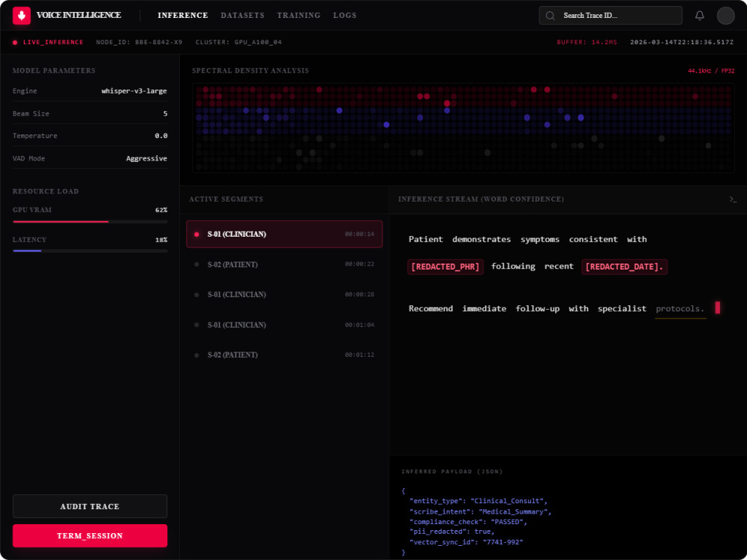Select segment S-01 (CLINICIAN) at 00:00:14
This screenshot has height=560, width=747.
click(284, 234)
